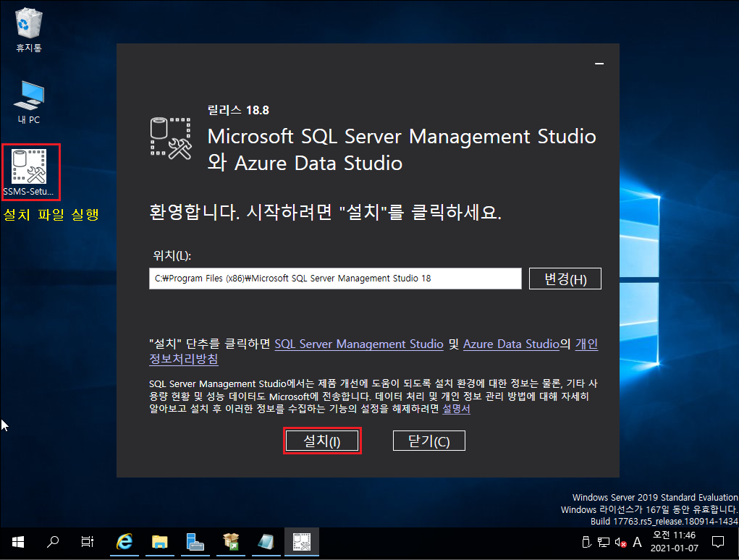Viewport: 739px width, 560px height.
Task: Click the install location path field
Action: [335, 279]
